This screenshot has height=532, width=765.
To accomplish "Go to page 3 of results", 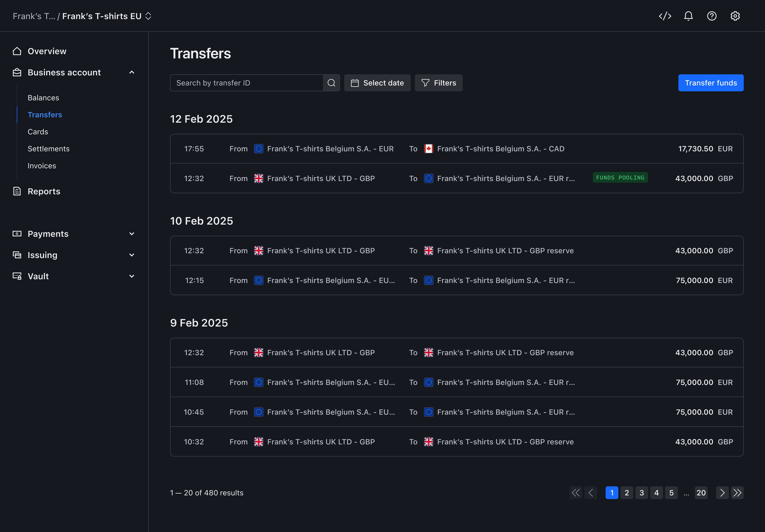I will click(x=642, y=493).
